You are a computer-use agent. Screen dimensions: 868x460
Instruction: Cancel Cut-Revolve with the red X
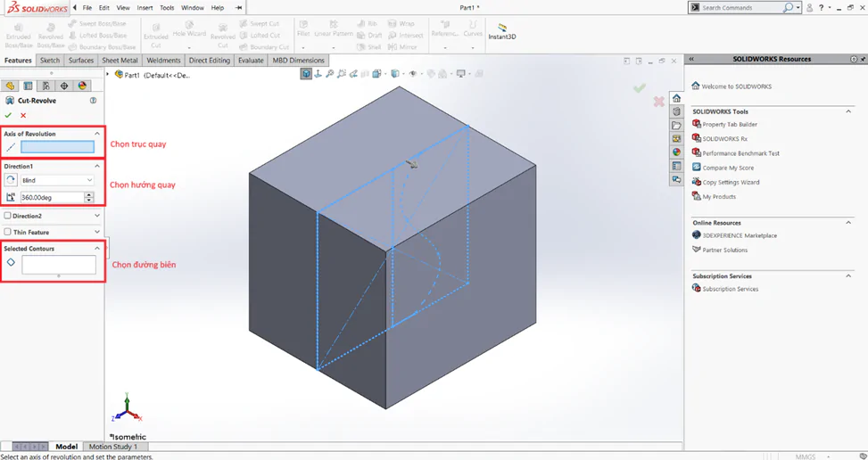coord(23,115)
